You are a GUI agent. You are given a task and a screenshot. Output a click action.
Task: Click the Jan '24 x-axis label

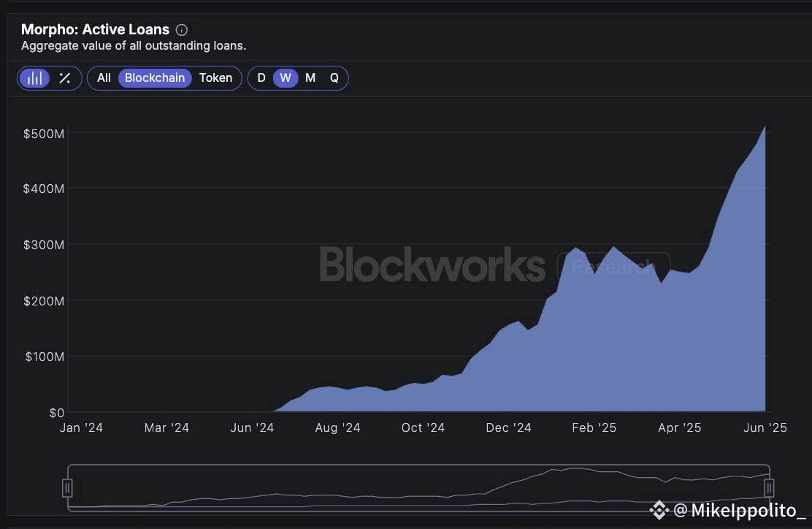pos(81,428)
